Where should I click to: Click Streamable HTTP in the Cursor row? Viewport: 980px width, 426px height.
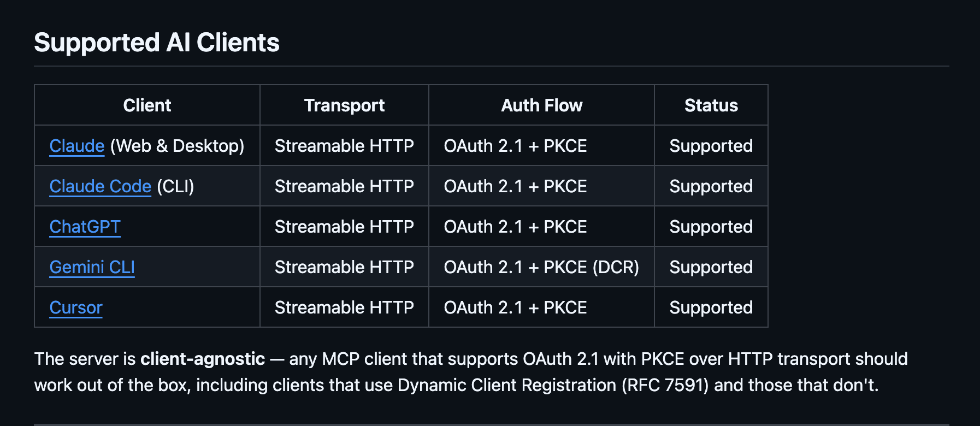click(x=344, y=307)
